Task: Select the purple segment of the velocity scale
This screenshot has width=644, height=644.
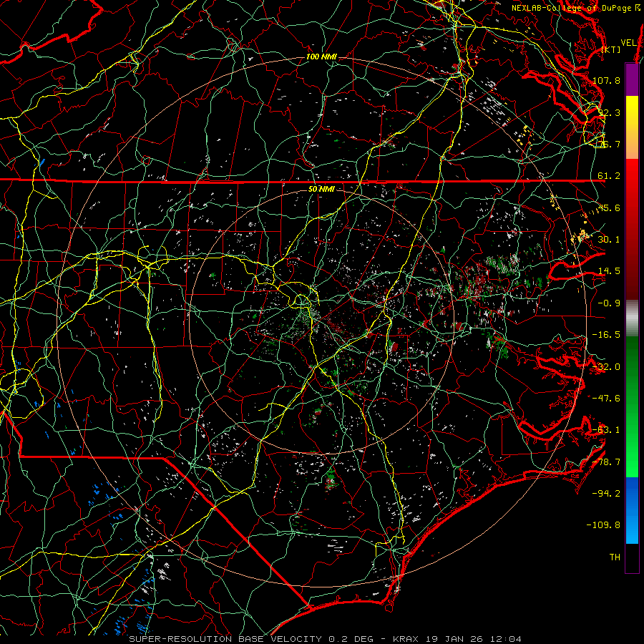Action: click(x=632, y=79)
